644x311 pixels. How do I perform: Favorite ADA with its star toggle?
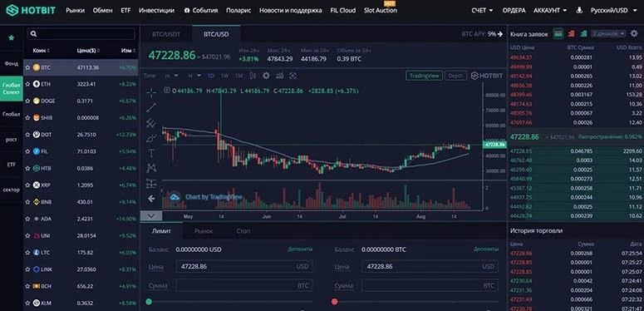click(x=27, y=219)
